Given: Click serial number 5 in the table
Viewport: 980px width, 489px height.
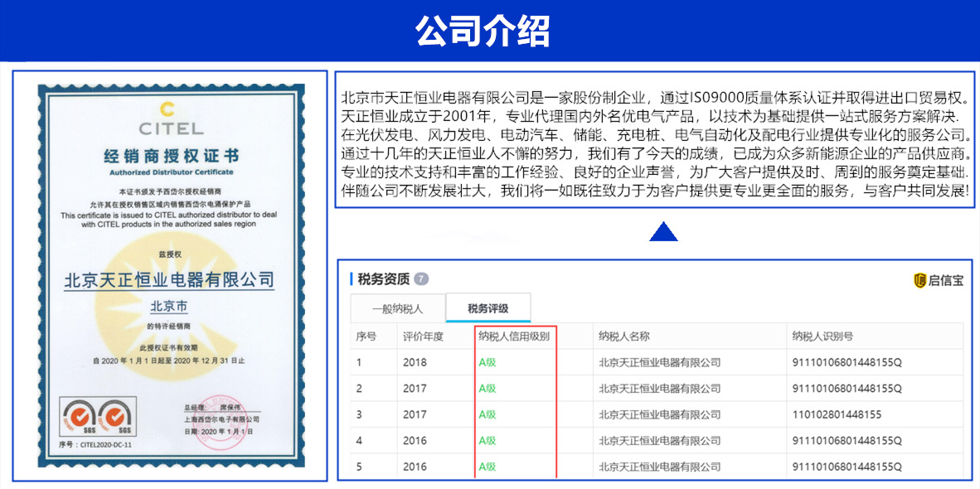Looking at the screenshot, I should [359, 467].
